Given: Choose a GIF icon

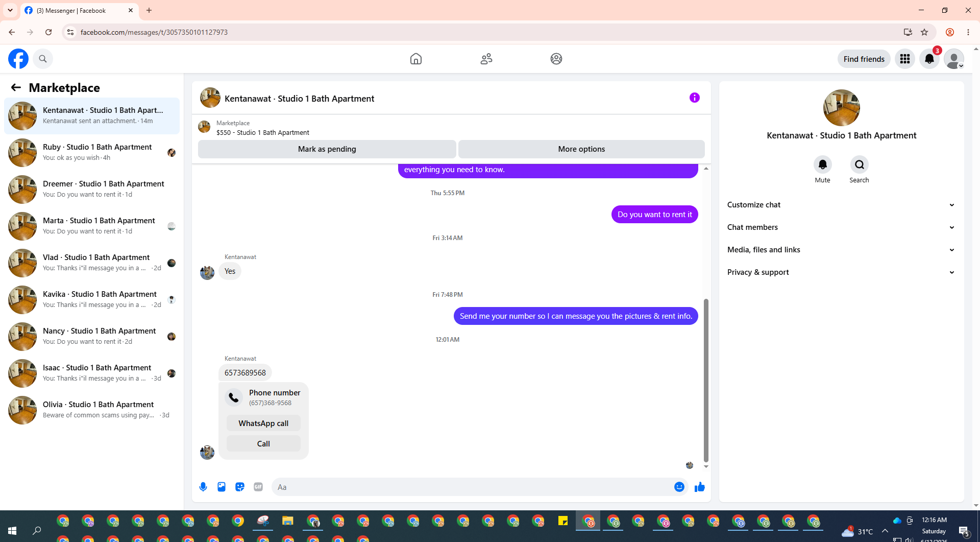Looking at the screenshot, I should [258, 487].
